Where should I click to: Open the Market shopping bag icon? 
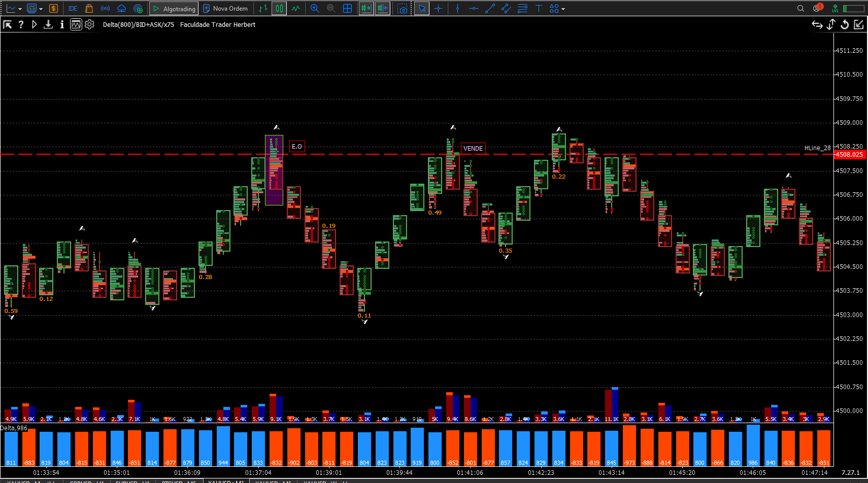89,9
